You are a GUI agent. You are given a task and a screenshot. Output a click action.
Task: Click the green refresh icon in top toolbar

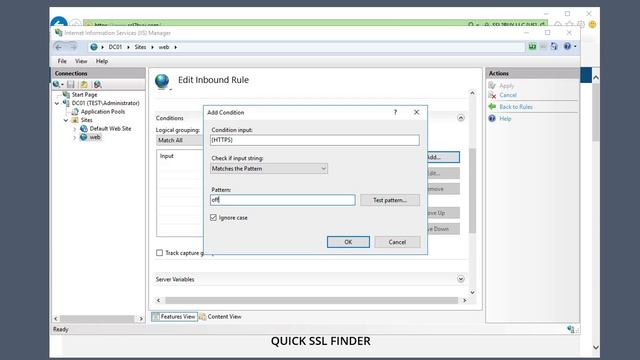point(532,47)
